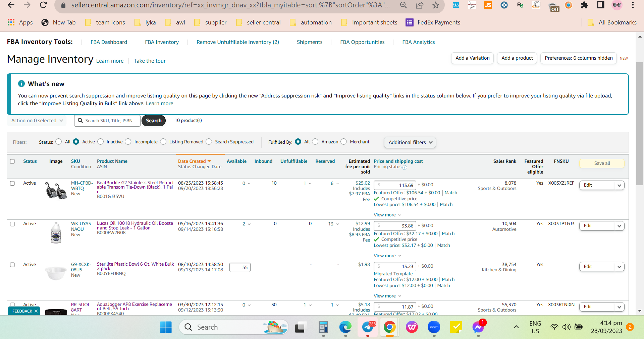Open the Apps grid shortcut
The image size is (644, 339).
pos(20,22)
